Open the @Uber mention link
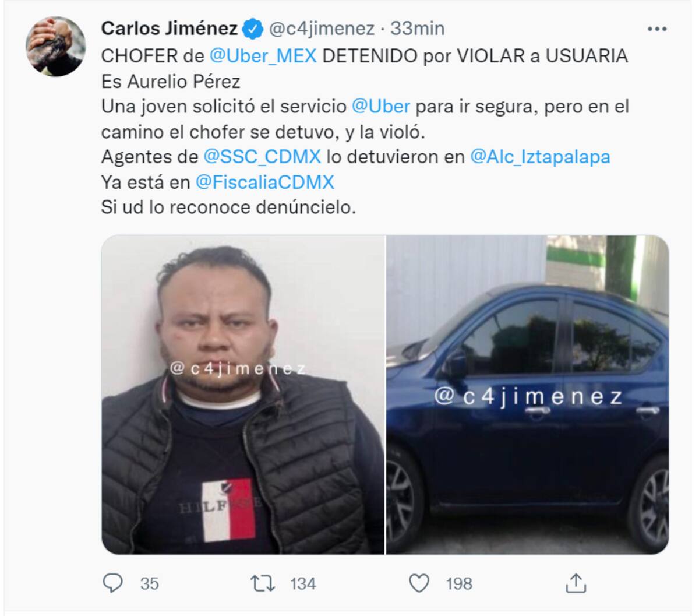The image size is (699, 616). pyautogui.click(x=381, y=107)
